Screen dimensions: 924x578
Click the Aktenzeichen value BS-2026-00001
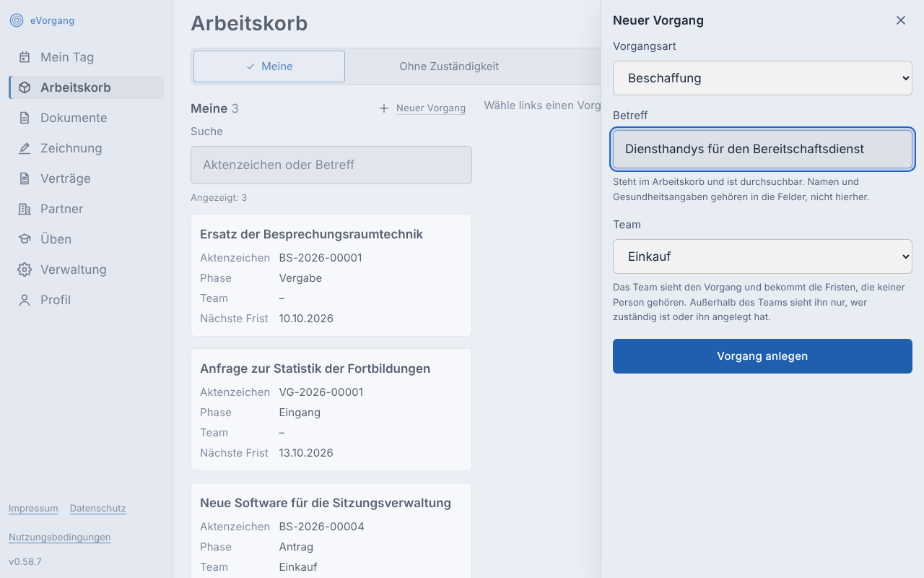321,258
